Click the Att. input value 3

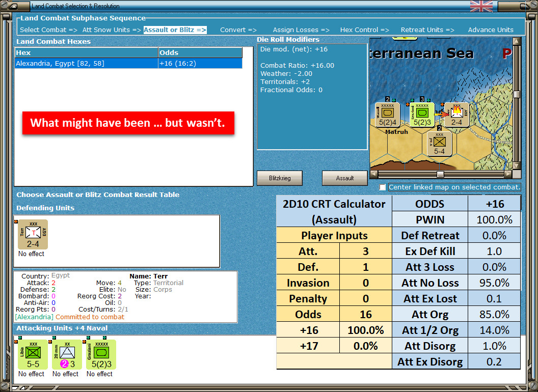pyautogui.click(x=366, y=251)
